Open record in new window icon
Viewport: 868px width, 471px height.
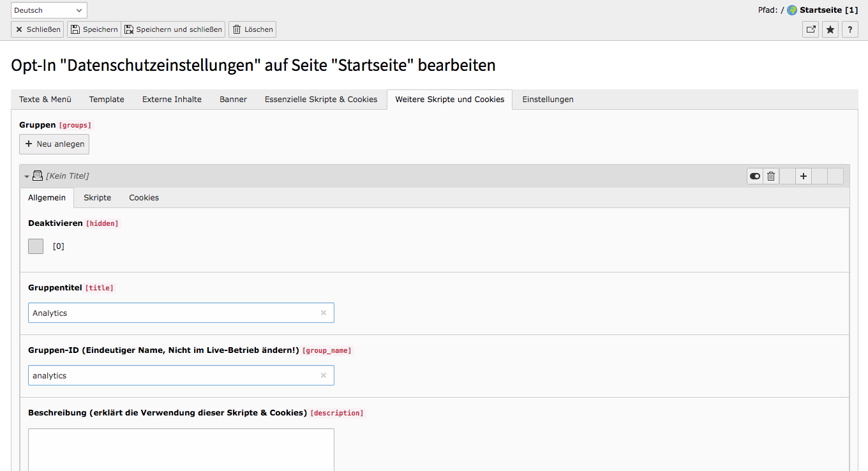[811, 29]
